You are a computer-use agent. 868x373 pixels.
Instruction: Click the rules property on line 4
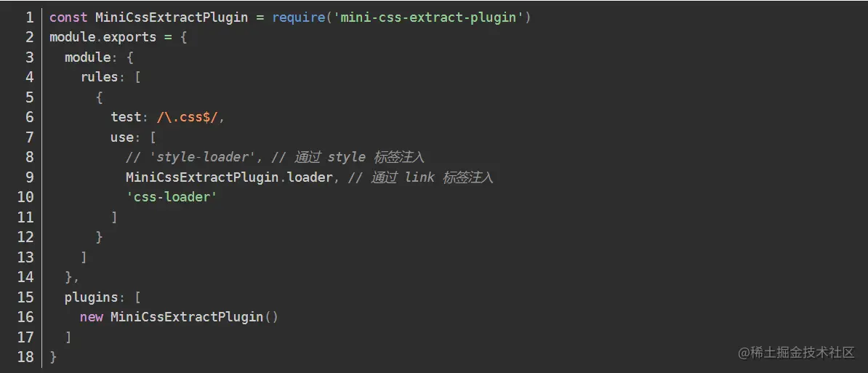click(x=100, y=78)
